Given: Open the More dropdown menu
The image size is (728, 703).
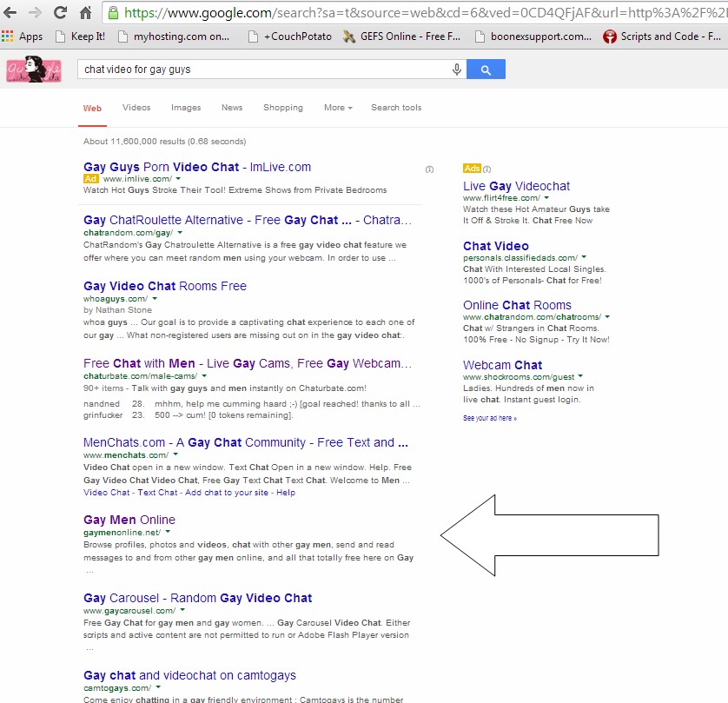Looking at the screenshot, I should [x=338, y=108].
